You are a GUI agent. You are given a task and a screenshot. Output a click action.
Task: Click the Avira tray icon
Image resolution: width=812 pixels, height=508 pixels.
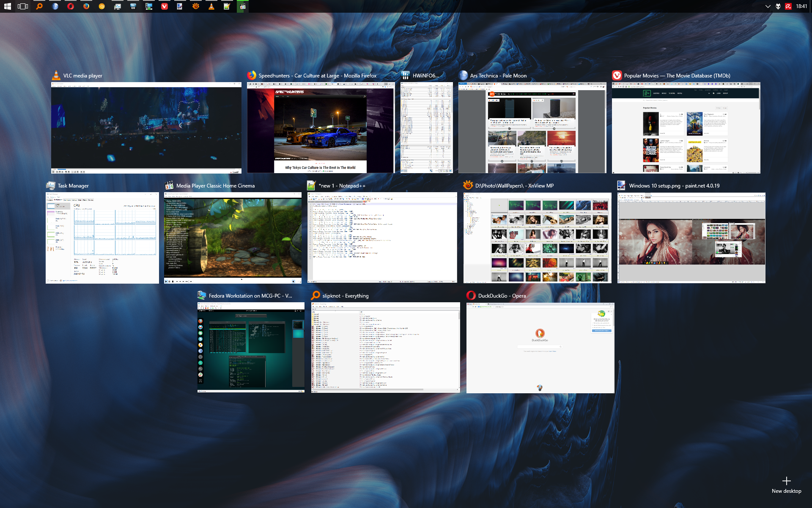pos(788,6)
